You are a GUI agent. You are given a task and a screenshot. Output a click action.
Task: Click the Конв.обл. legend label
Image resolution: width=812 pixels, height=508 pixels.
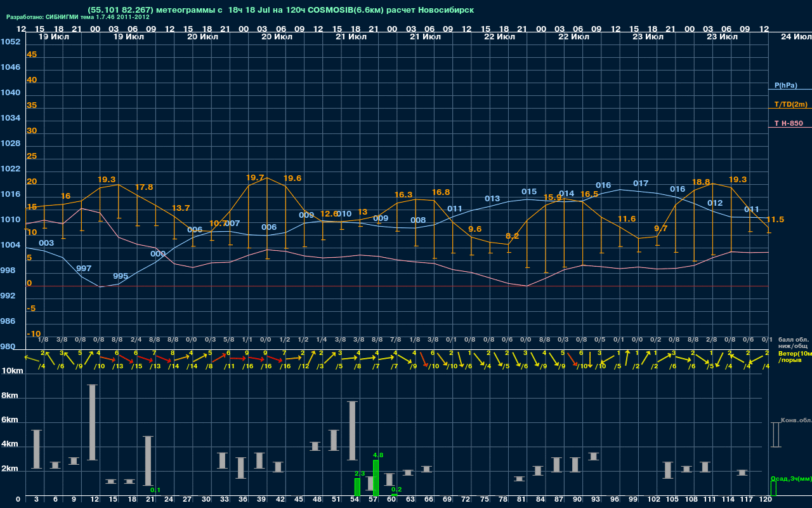coord(796,420)
